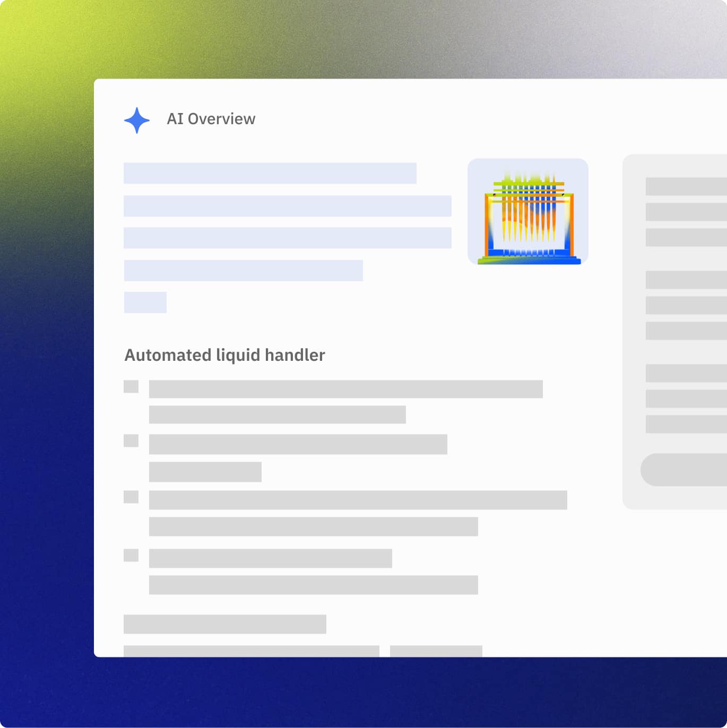Select the fourth bullet marker in the list
The height and width of the screenshot is (728, 727).
131,555
